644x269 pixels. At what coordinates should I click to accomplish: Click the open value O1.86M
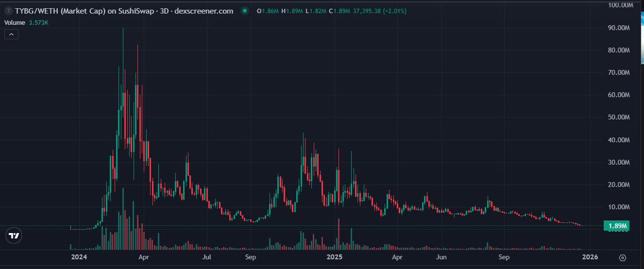click(x=268, y=11)
